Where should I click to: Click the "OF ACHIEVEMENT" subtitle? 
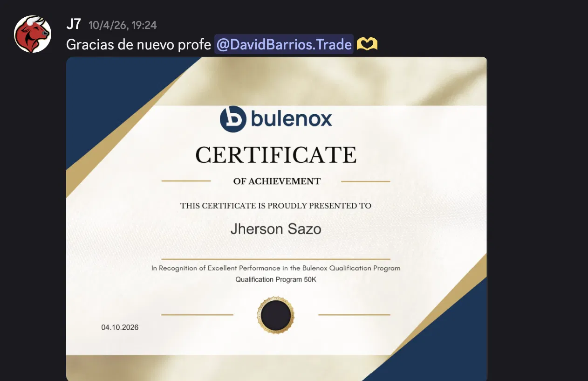[277, 181]
